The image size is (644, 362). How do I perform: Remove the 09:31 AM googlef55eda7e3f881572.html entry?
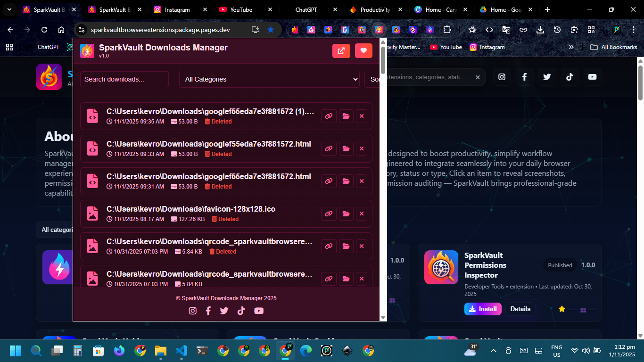pyautogui.click(x=362, y=181)
